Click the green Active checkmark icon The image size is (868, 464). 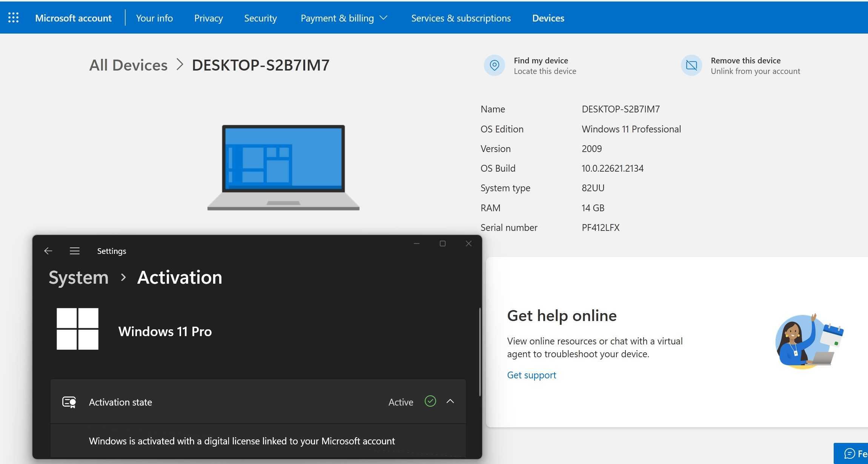click(x=430, y=401)
